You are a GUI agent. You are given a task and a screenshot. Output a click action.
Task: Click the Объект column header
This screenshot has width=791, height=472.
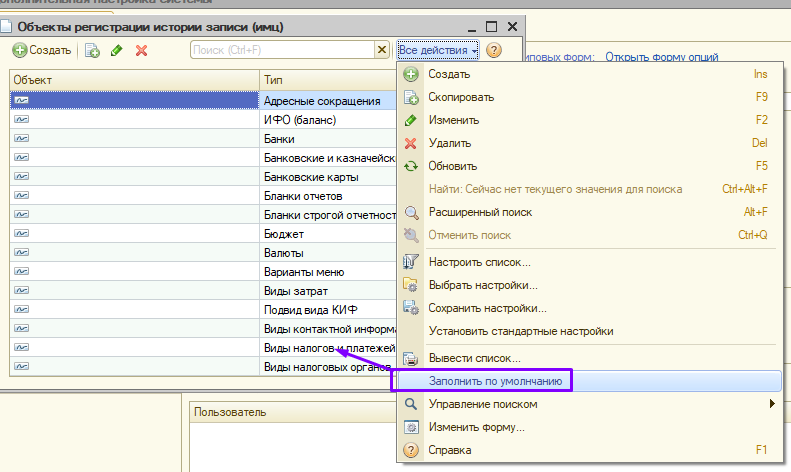tap(134, 79)
